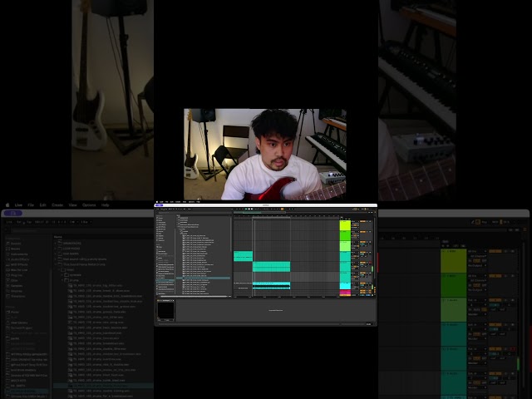Select Max for Live category in the blurred background browser
532x399 pixels.
pyautogui.click(x=17, y=269)
